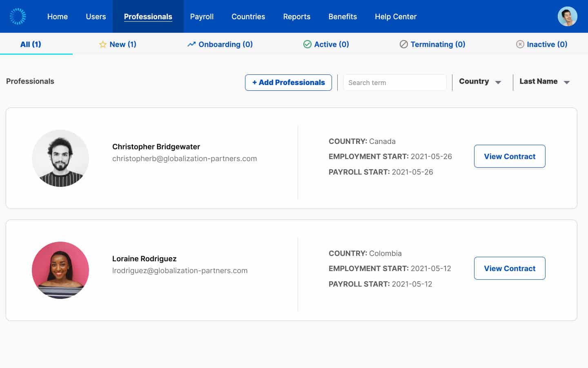Select the All (1) tab
The height and width of the screenshot is (368, 588).
point(31,44)
